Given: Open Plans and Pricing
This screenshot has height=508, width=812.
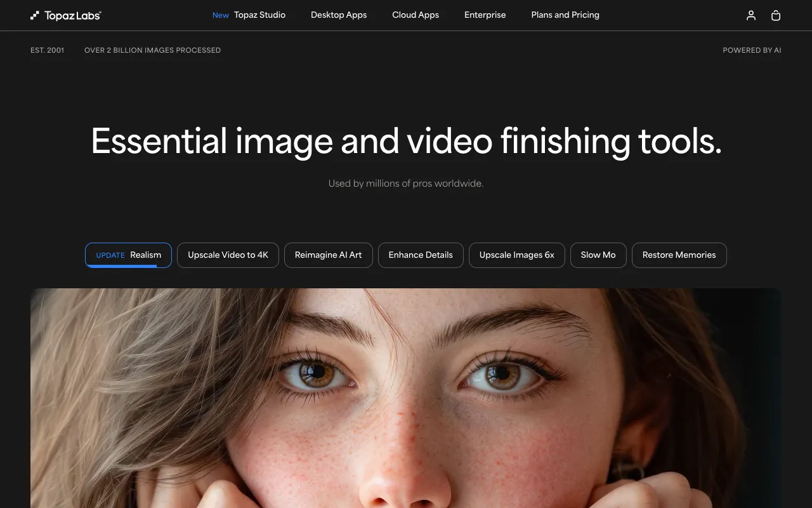Looking at the screenshot, I should (x=565, y=15).
